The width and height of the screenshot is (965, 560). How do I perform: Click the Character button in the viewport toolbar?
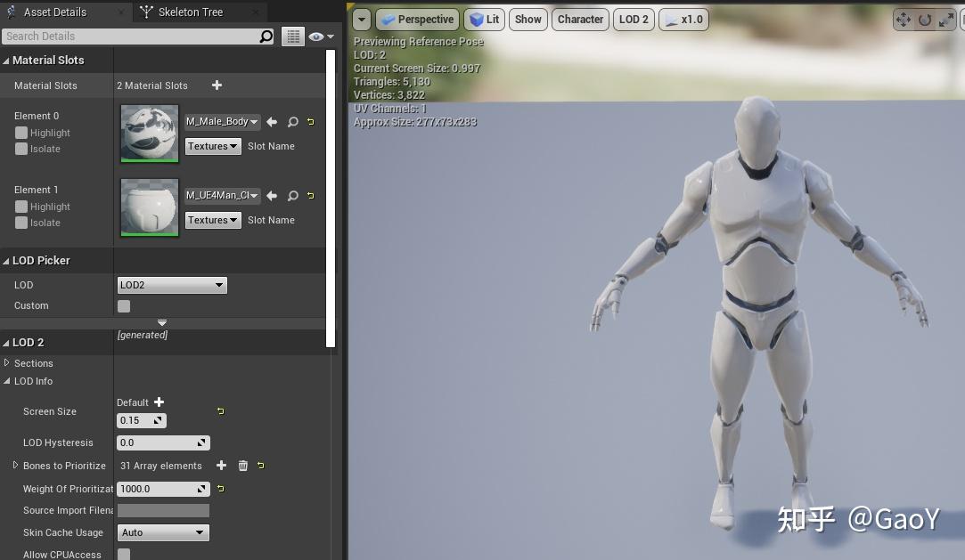[x=580, y=19]
